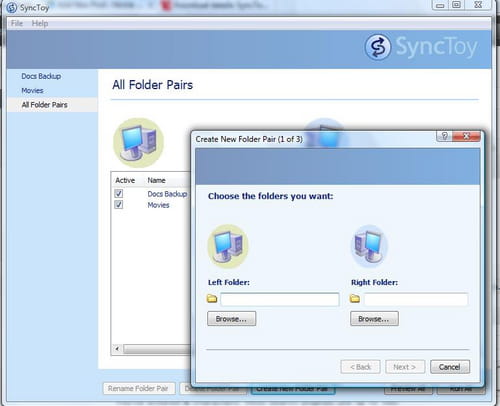Cancel the Create New Folder Pair dialog

tap(450, 367)
